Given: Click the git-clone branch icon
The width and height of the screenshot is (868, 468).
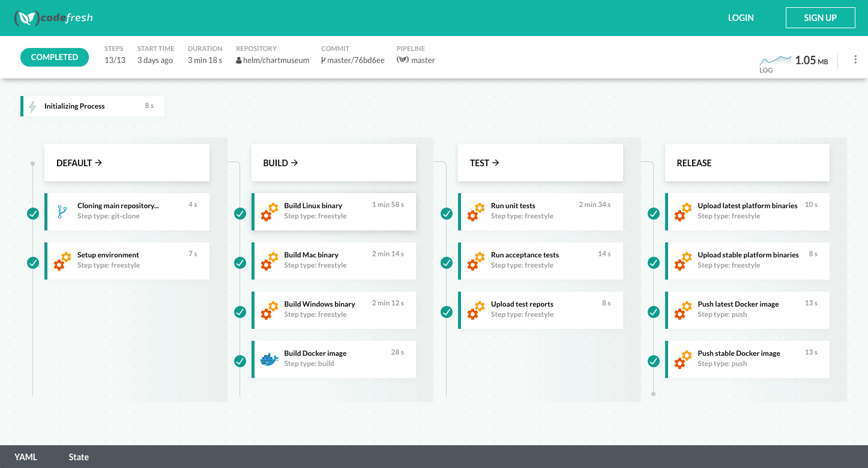Looking at the screenshot, I should tap(62, 211).
